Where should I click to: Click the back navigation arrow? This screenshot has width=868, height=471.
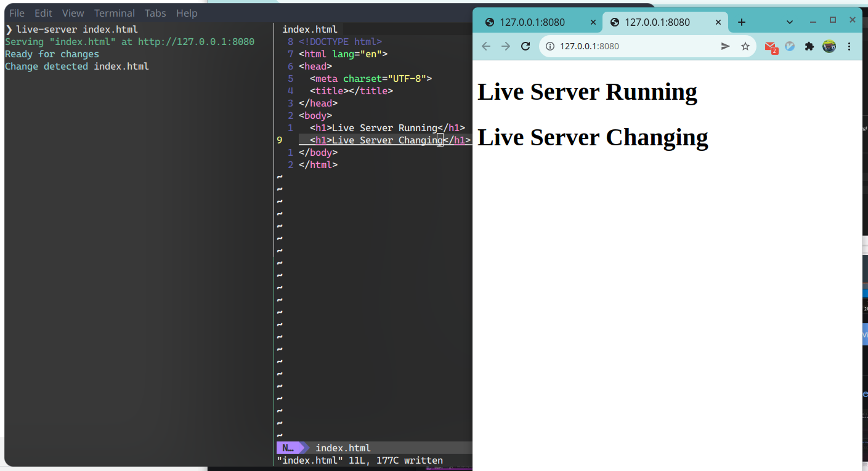pyautogui.click(x=486, y=46)
